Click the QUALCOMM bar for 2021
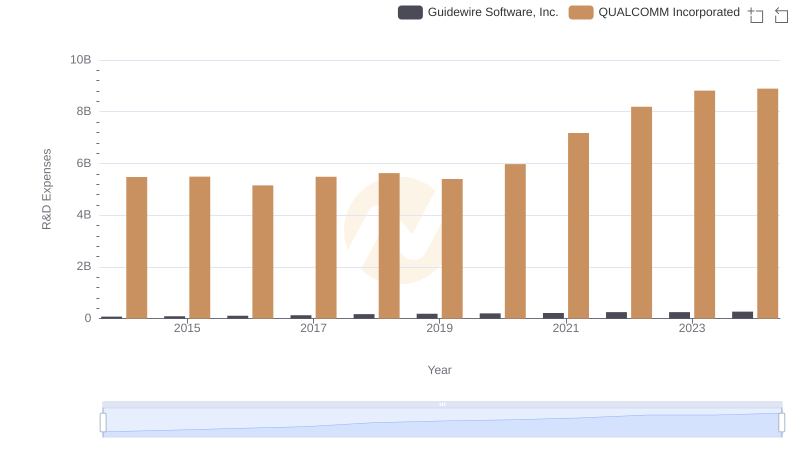This screenshot has height=461, width=800. [x=579, y=226]
